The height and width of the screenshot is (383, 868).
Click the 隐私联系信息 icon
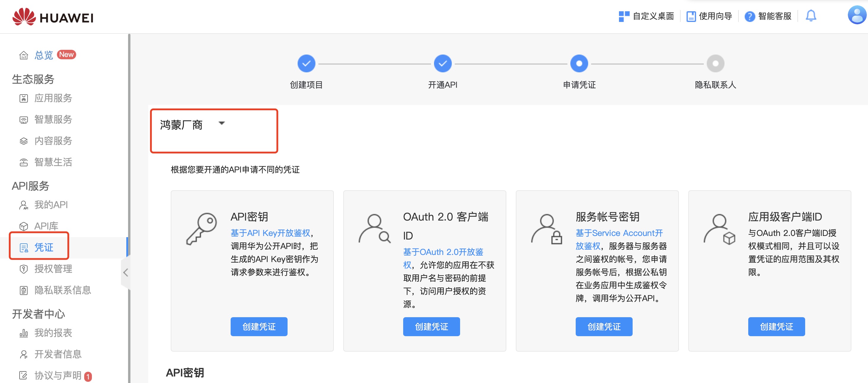click(x=24, y=290)
